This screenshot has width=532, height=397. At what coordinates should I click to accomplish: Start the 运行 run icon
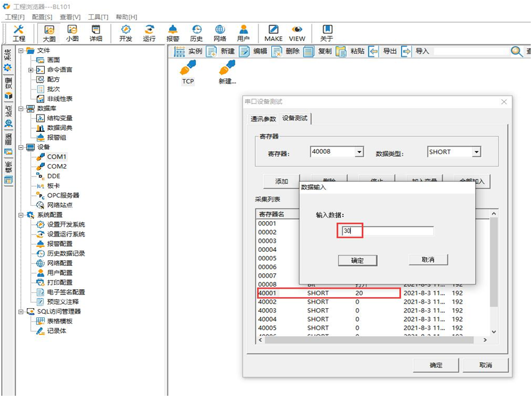149,33
